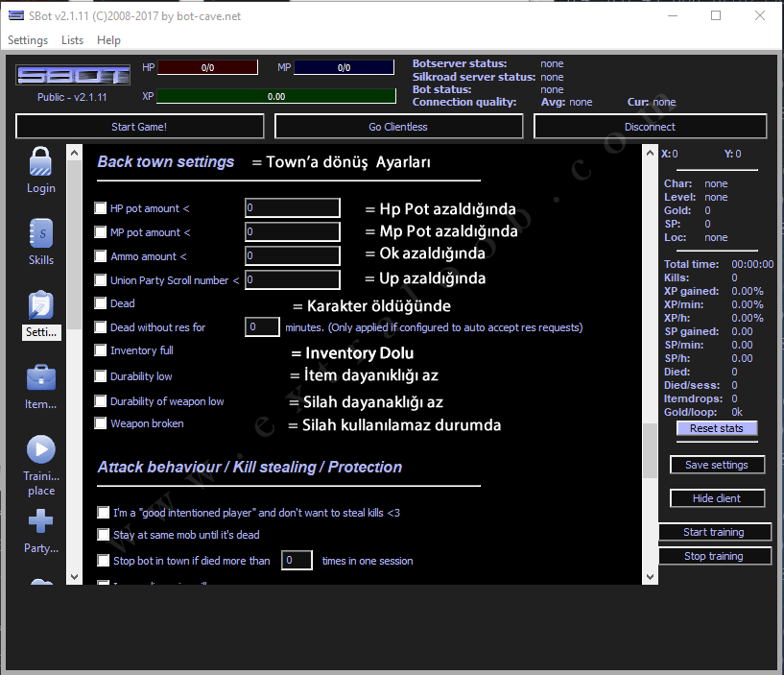784x675 pixels.
Task: Click the Dead without res minutes field
Action: point(262,326)
